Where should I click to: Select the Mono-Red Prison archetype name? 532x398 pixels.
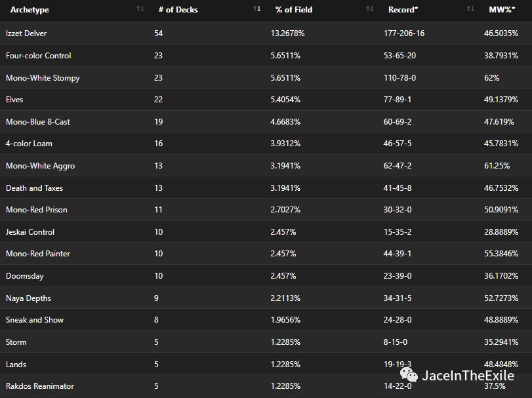click(37, 210)
